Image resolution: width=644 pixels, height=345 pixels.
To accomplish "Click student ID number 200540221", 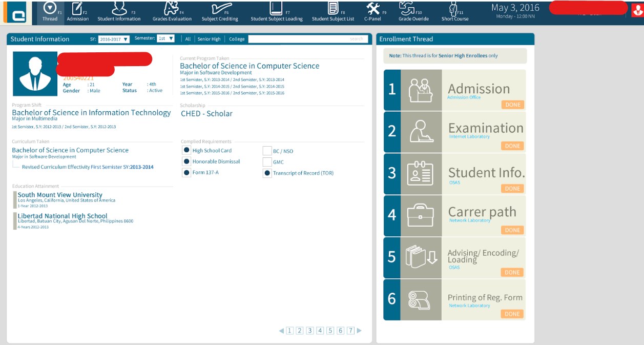I will point(78,78).
